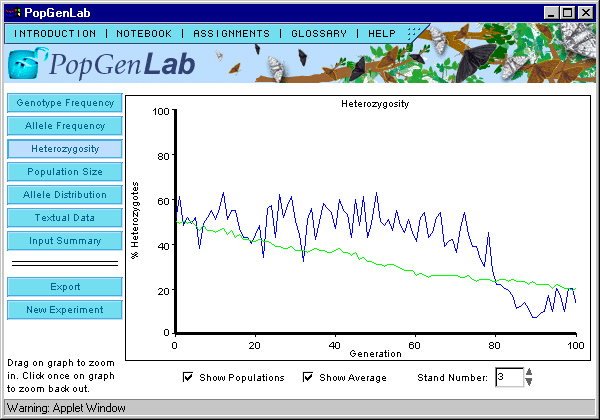Uncheck the Show Average checkbox
Viewport: 600px width, 420px height.
pos(308,377)
